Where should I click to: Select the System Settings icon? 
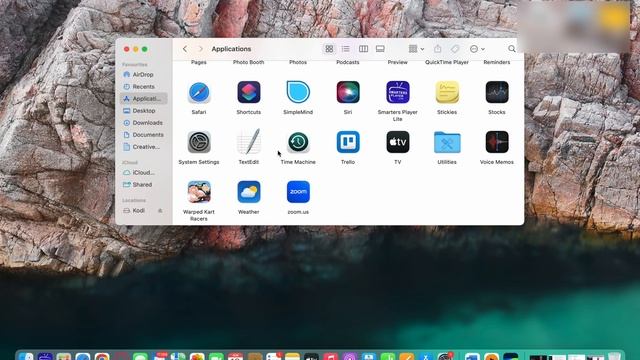(199, 142)
